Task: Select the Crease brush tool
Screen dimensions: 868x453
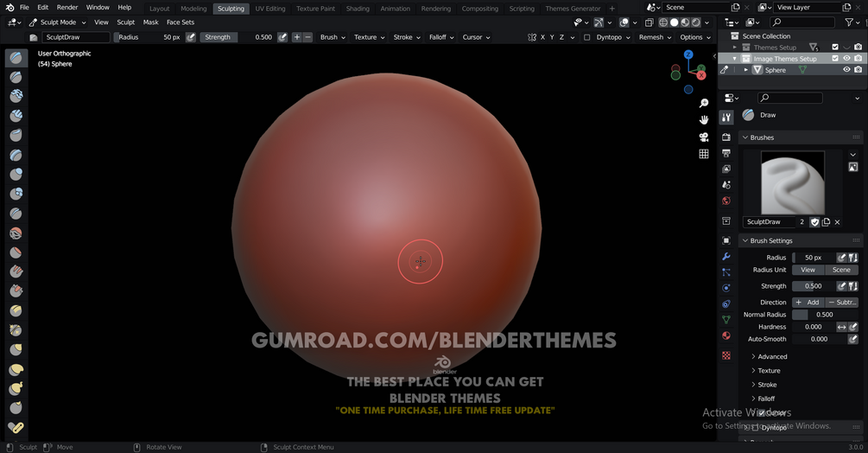Action: 16,214
